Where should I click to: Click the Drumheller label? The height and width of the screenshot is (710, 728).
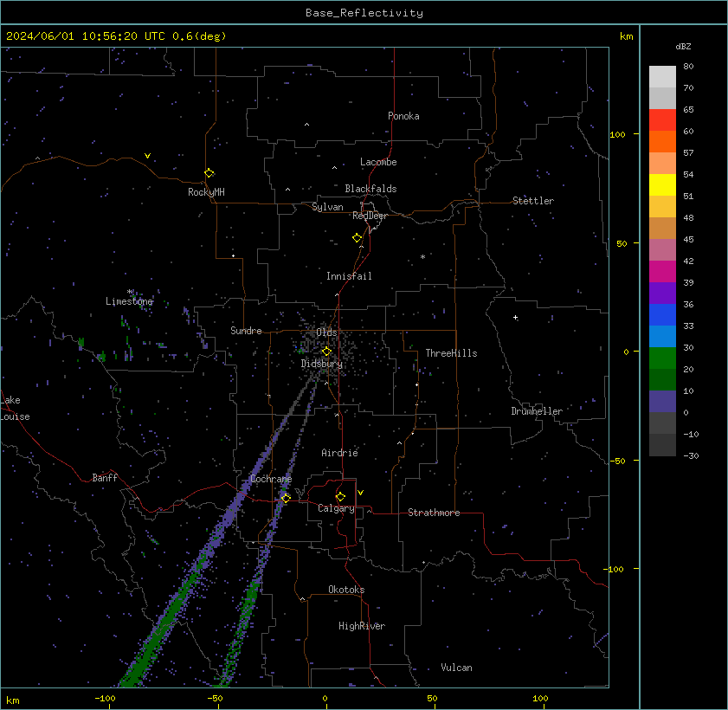pyautogui.click(x=537, y=411)
